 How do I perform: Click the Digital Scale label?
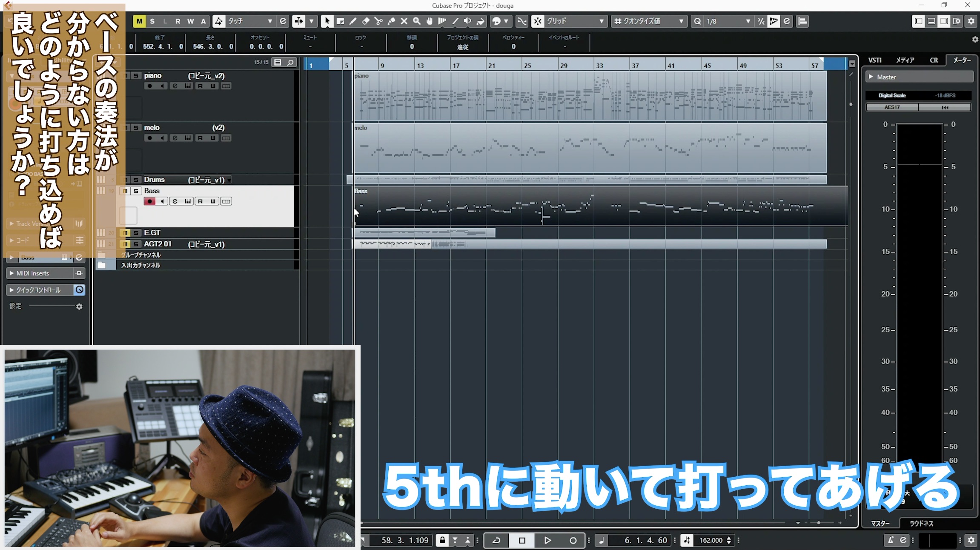pyautogui.click(x=892, y=95)
